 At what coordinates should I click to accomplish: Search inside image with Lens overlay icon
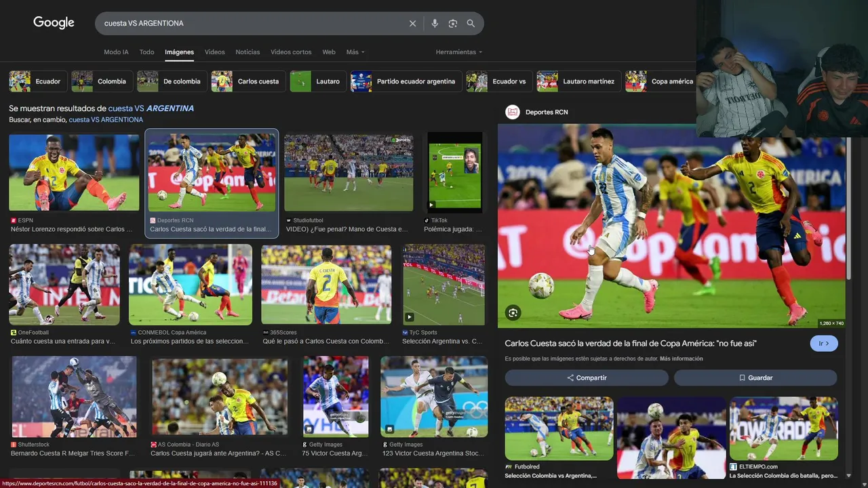coord(513,312)
